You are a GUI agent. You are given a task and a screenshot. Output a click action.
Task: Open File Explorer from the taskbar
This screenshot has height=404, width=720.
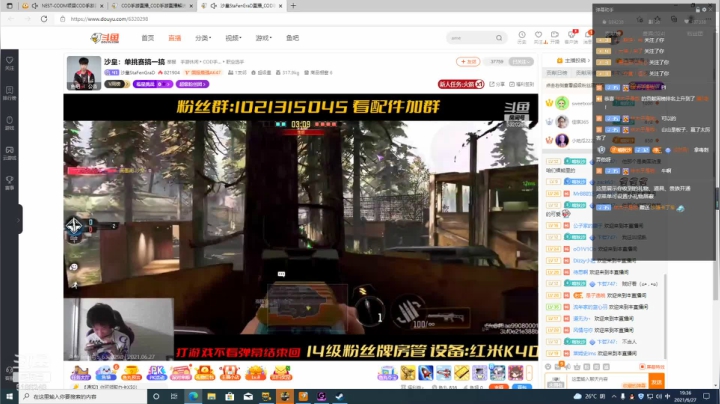pyautogui.click(x=211, y=396)
